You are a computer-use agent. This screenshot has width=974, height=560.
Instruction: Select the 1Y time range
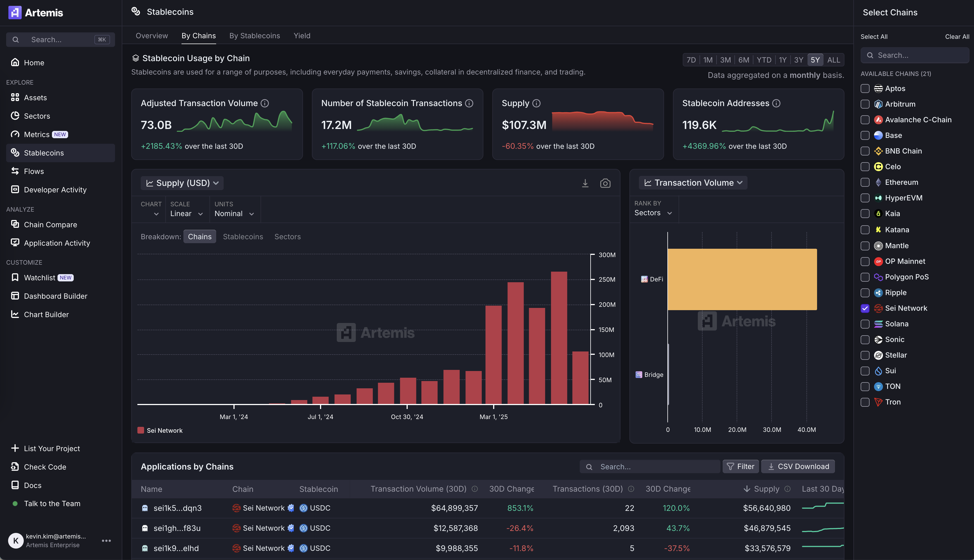(x=783, y=60)
